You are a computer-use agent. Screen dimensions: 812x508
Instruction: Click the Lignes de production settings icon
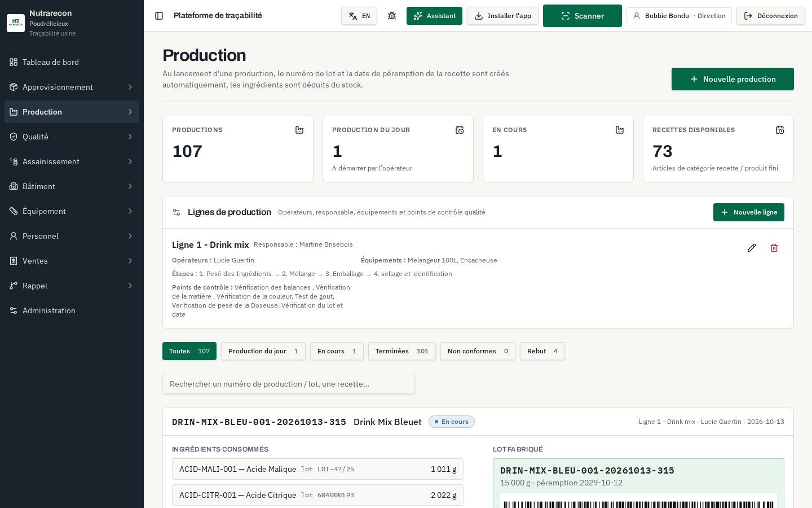176,212
